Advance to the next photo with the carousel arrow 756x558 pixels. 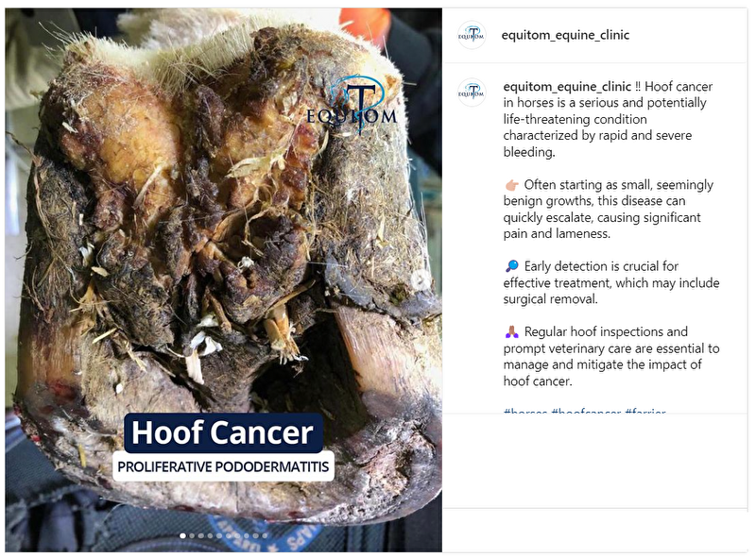click(x=421, y=280)
